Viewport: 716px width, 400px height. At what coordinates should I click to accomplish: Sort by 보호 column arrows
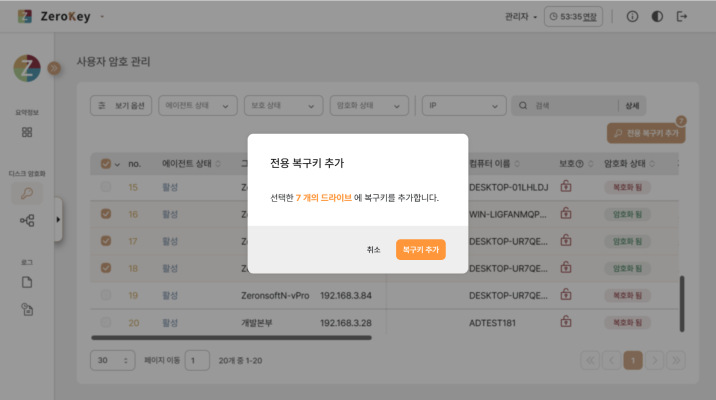point(590,163)
